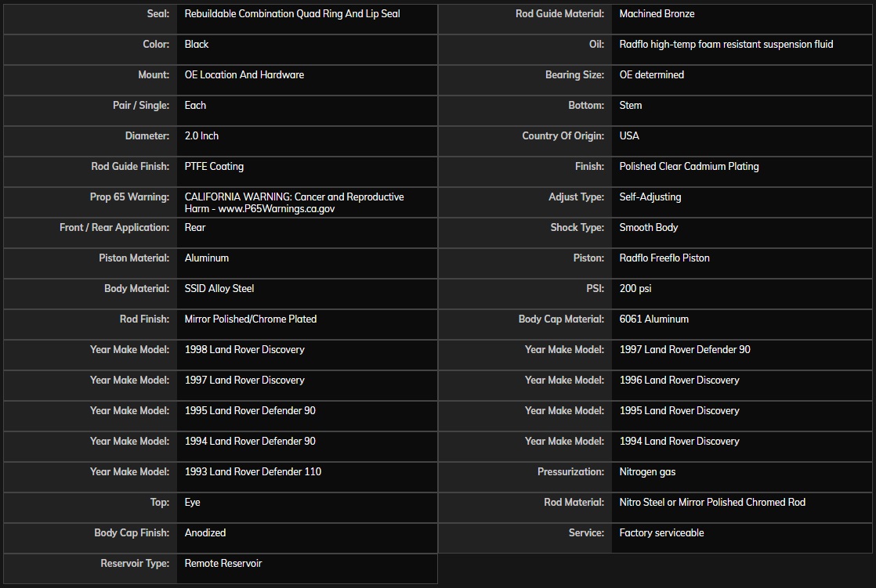Image resolution: width=876 pixels, height=588 pixels.
Task: Select 'Nitro Steel or Mirror Polished Chromed Rod'
Action: pyautogui.click(x=712, y=502)
